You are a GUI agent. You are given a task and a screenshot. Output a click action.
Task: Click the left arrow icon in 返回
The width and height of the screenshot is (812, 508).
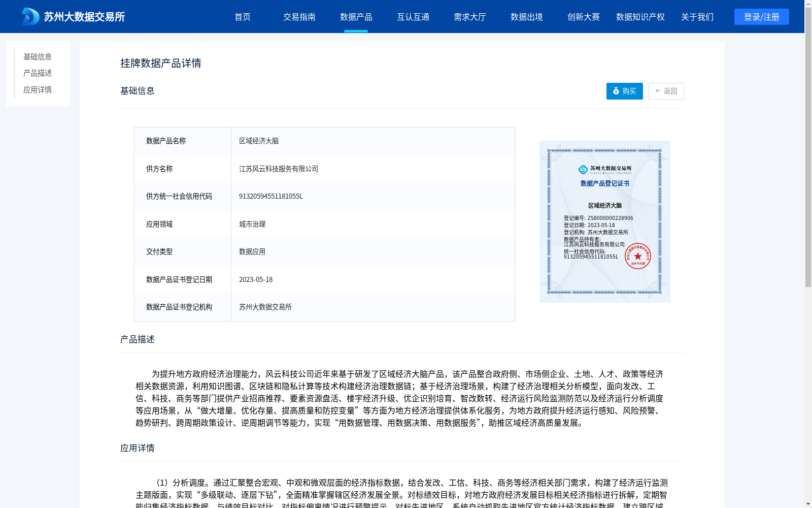click(658, 91)
